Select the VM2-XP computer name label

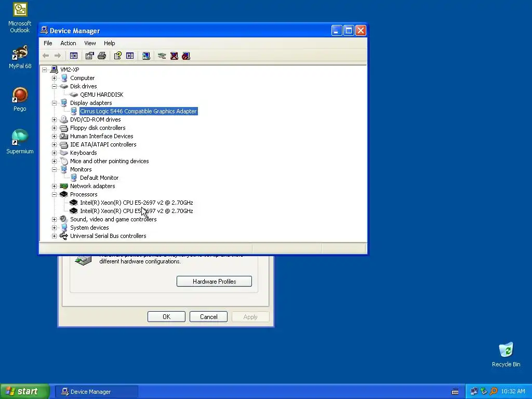click(70, 70)
